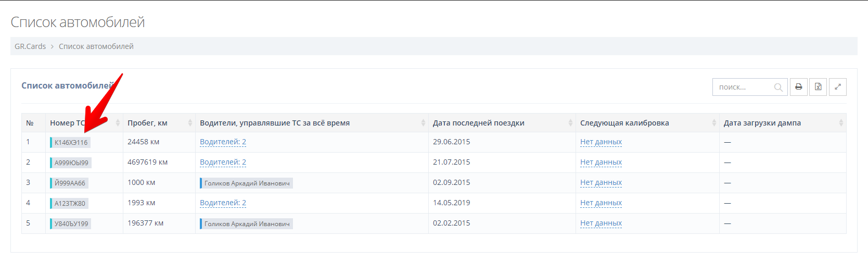Click the search magnifier icon
Viewport: 868px width, 274px height.
(778, 88)
